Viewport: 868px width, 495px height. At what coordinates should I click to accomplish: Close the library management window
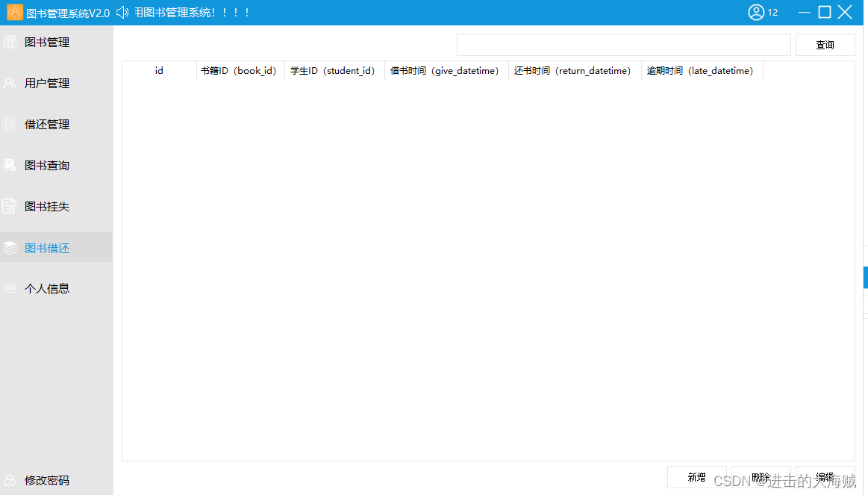click(x=845, y=12)
